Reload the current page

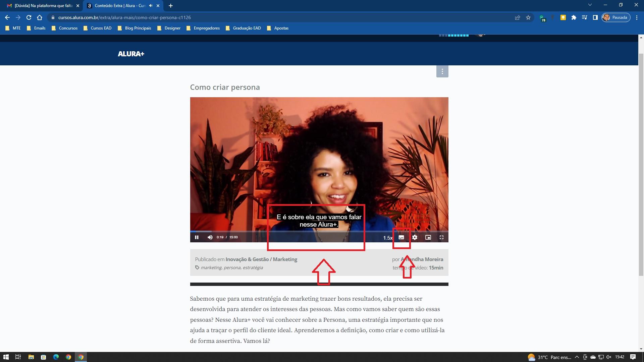click(29, 17)
